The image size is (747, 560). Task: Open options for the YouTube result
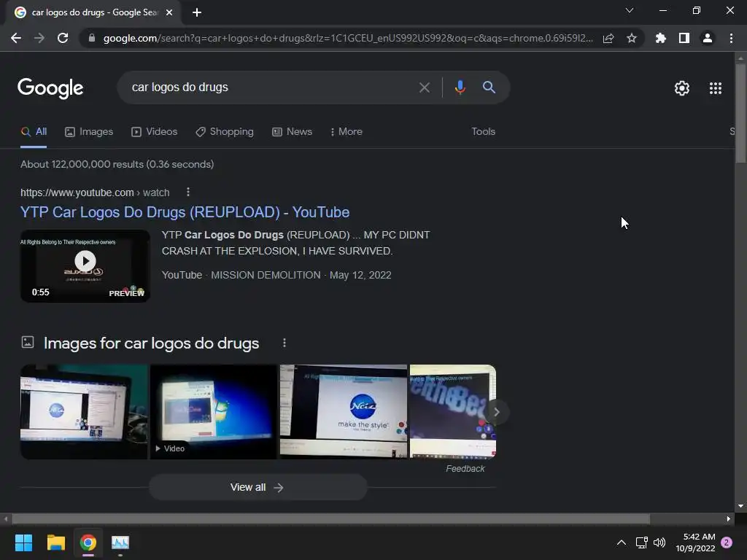tap(188, 192)
